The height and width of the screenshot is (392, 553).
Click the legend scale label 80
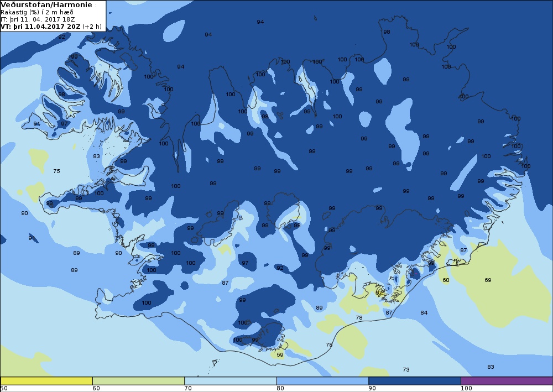280,389
